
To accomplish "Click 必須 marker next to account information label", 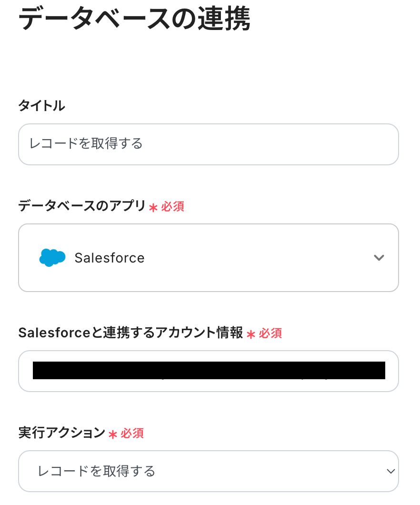I will [270, 333].
